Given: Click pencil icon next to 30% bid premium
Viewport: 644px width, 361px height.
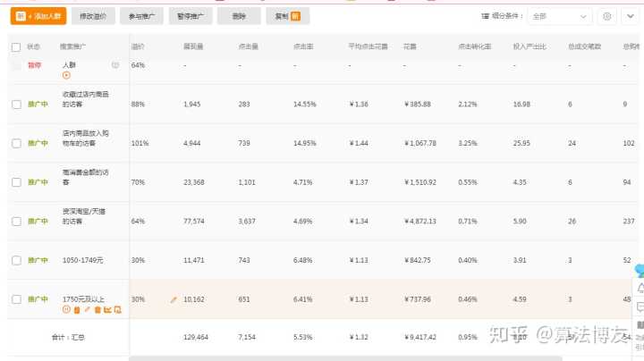Looking at the screenshot, I should (x=174, y=299).
